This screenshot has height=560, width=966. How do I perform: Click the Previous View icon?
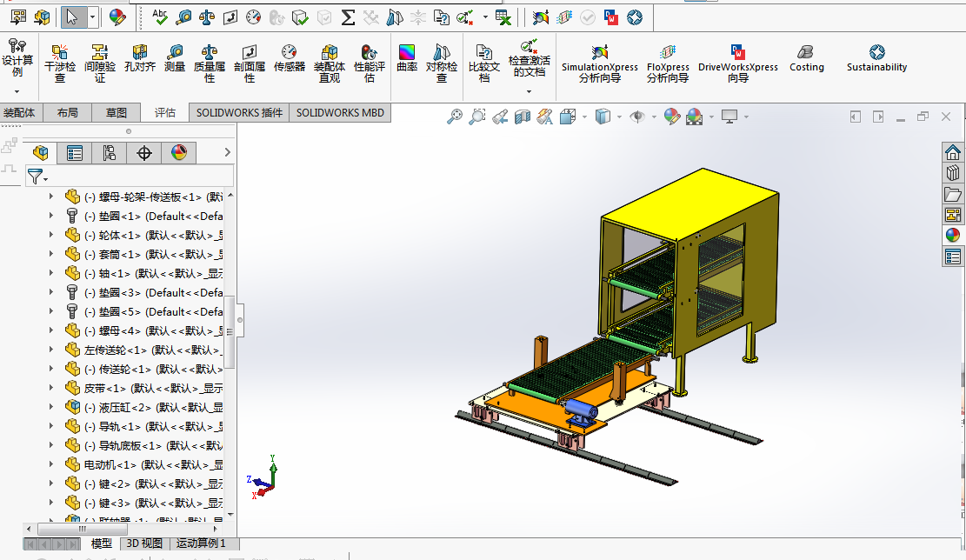[x=500, y=117]
